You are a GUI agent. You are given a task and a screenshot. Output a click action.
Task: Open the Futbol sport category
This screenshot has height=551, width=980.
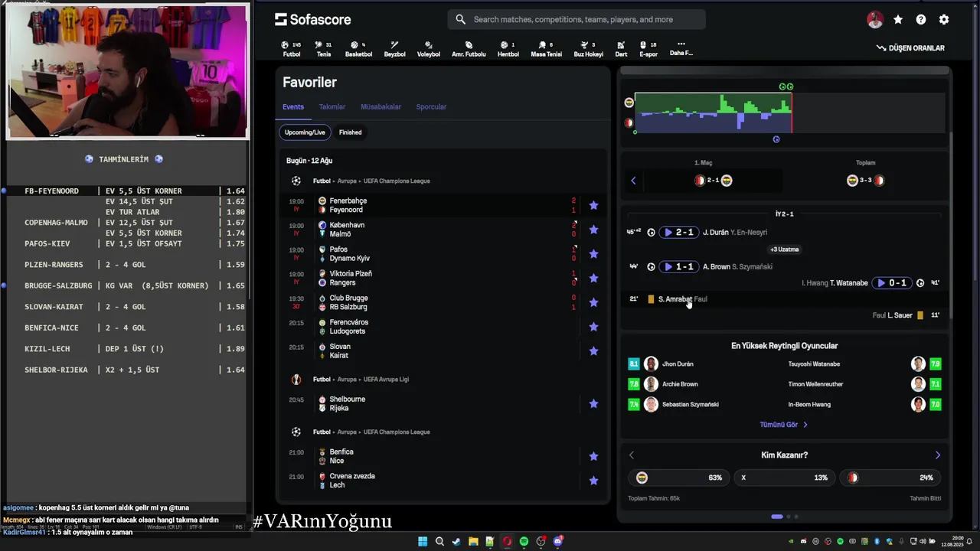[x=292, y=49]
